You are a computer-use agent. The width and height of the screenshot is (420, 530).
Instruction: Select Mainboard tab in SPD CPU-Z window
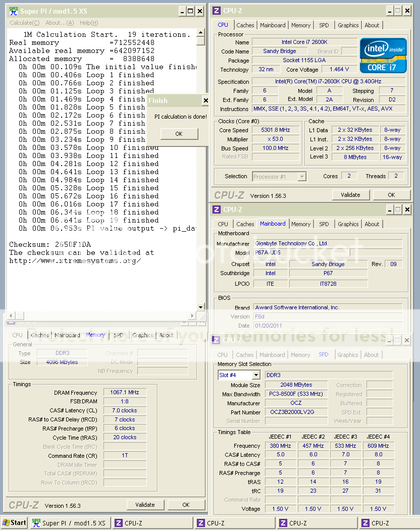coord(272,355)
